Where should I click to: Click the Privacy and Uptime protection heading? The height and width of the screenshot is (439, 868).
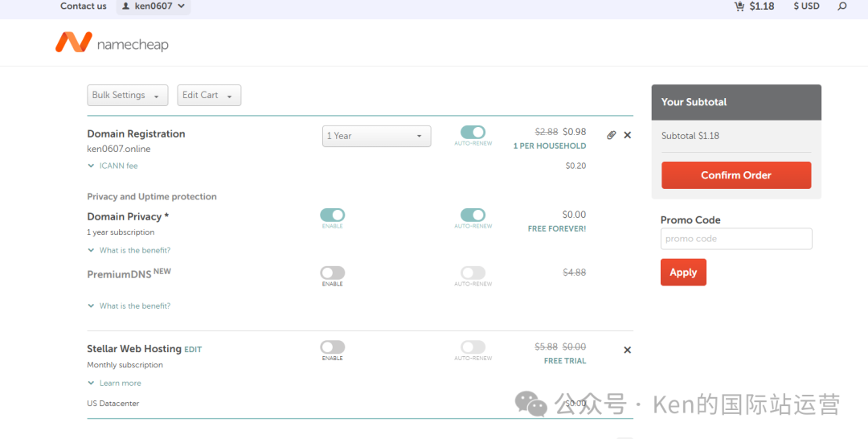[152, 196]
